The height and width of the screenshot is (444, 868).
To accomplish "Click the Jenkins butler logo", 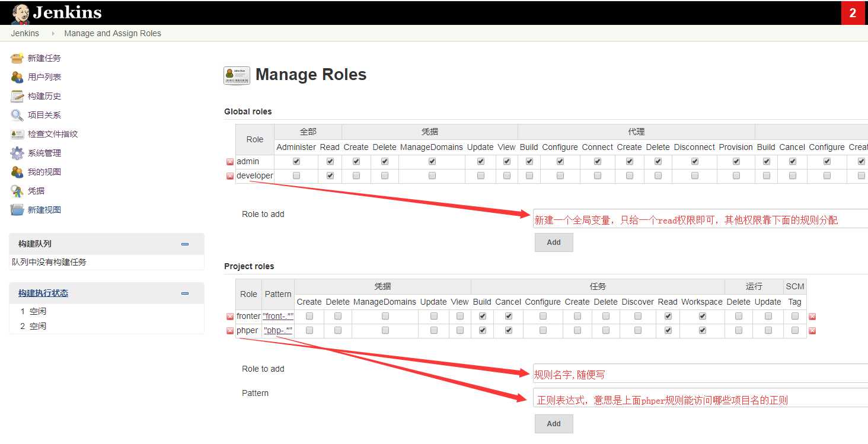I will click(x=20, y=13).
